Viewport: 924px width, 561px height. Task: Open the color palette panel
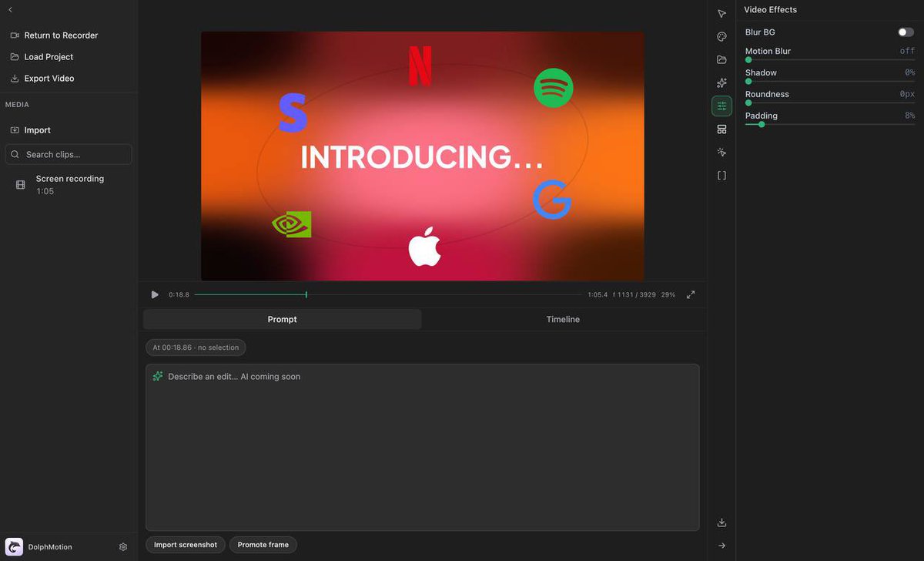721,37
